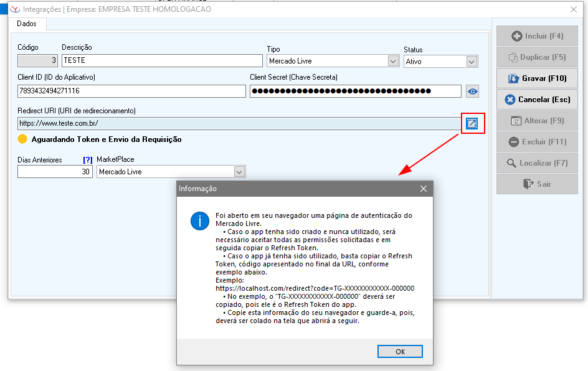Click the Incluir (F4) button
The width and height of the screenshot is (588, 371).
coord(537,36)
